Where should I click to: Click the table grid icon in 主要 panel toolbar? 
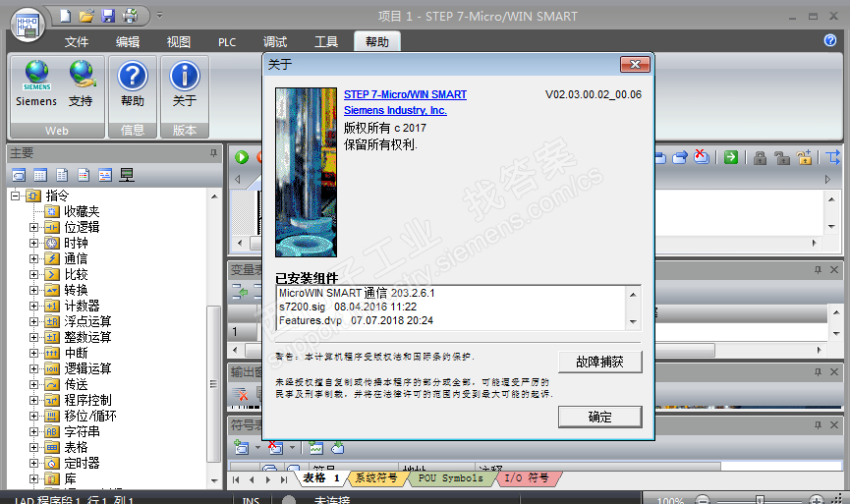coord(40,175)
